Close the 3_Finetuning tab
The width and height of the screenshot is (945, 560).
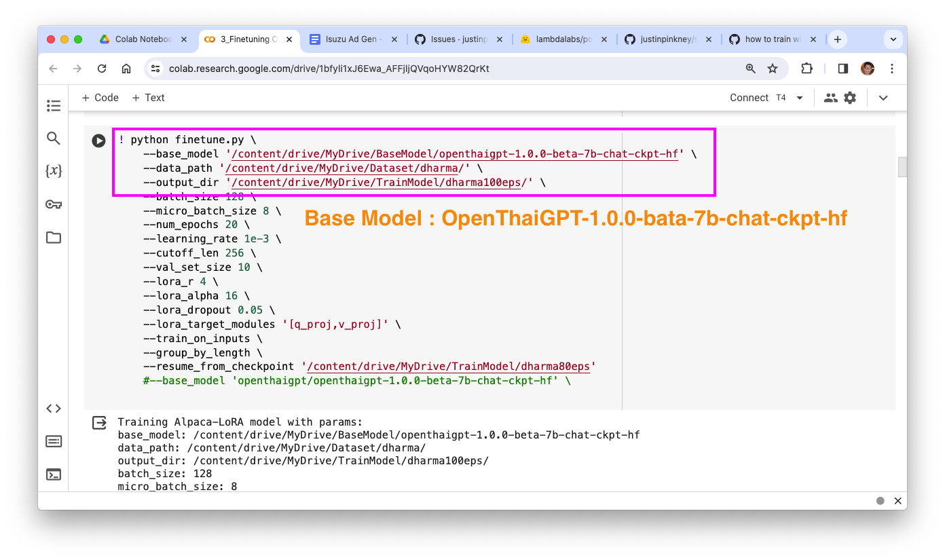pyautogui.click(x=289, y=39)
